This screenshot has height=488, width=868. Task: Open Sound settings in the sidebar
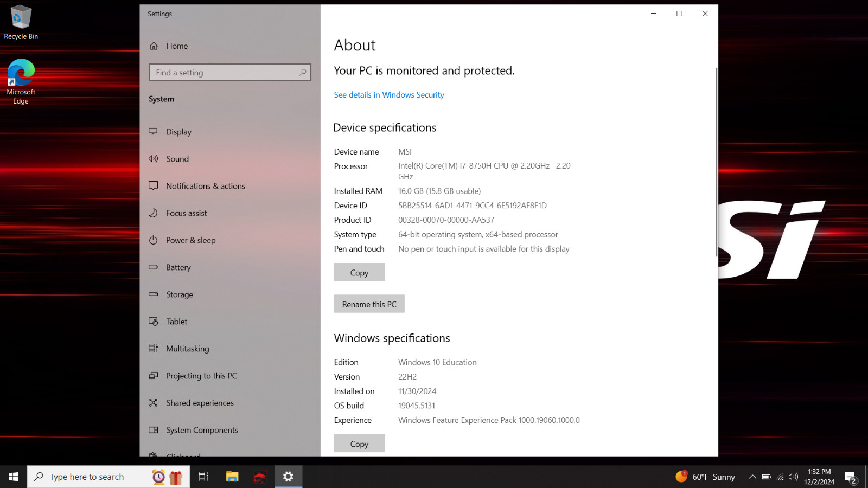point(177,159)
